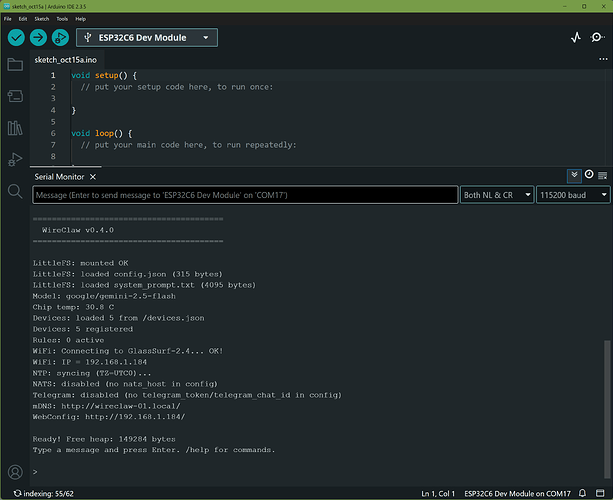Click the Arduino IDE title bar app icon
The image size is (613, 500).
(7, 6)
